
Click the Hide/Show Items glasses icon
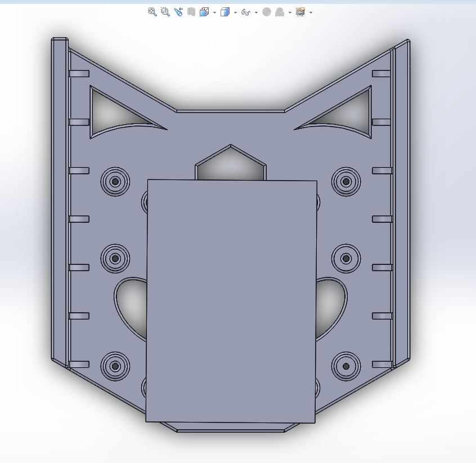[x=246, y=12]
